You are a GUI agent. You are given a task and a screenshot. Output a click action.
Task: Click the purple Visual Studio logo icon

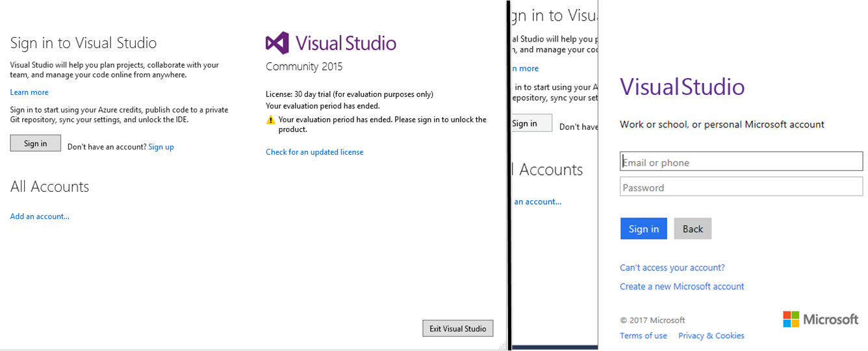pyautogui.click(x=277, y=44)
